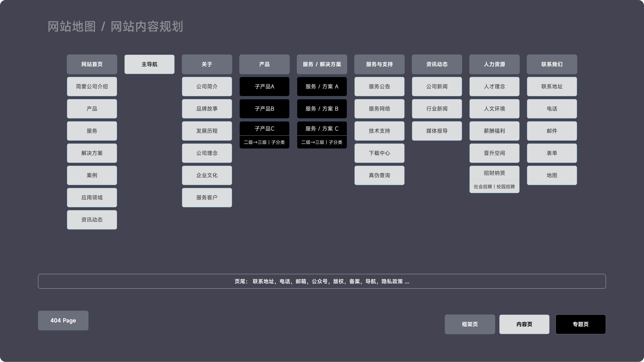Select the 媒体报导 item
The image size is (644, 362).
[x=437, y=131]
